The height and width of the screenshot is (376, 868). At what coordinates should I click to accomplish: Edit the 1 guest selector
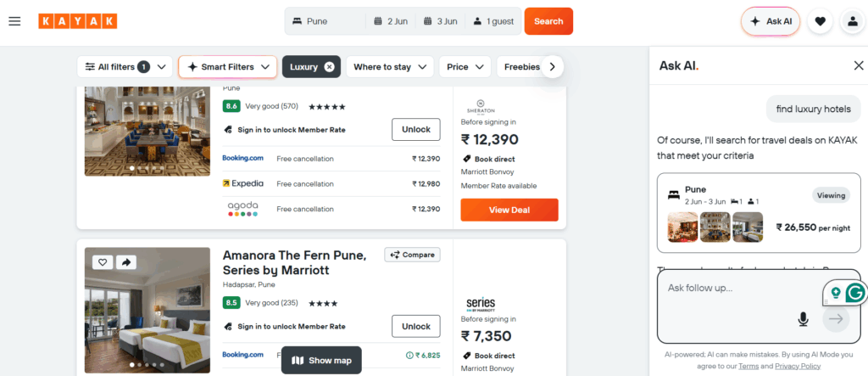pyautogui.click(x=493, y=21)
